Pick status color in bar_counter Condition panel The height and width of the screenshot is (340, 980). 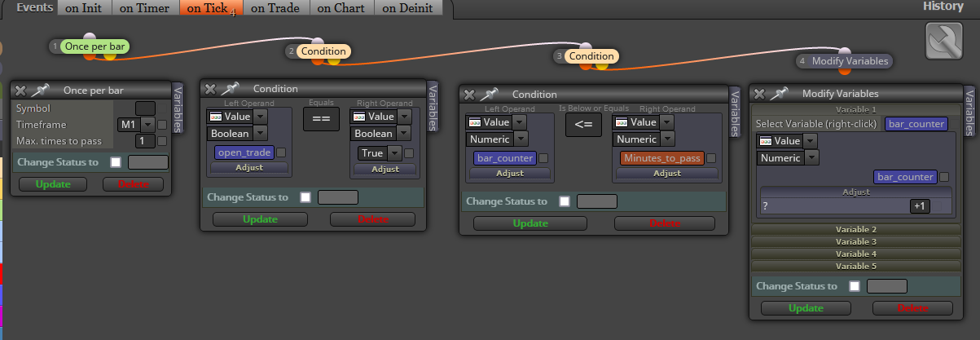596,201
